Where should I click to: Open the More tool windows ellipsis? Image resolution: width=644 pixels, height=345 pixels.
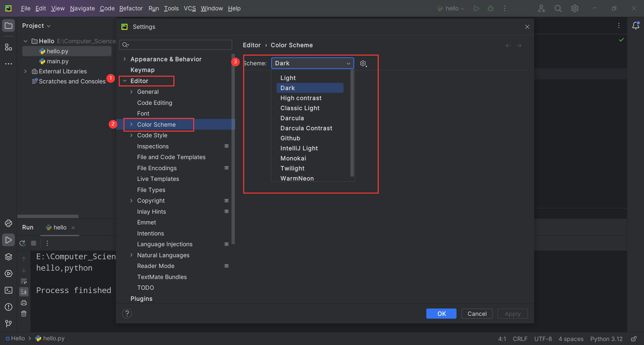8,64
